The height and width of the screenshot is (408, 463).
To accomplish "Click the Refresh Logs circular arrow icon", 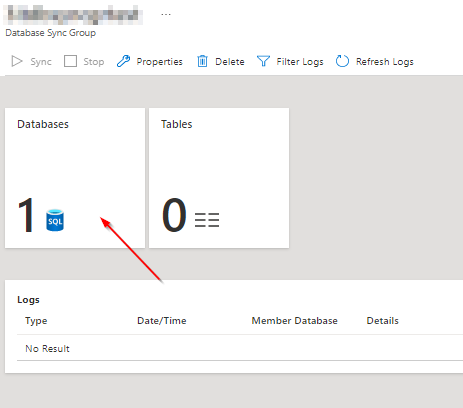I will point(342,61).
